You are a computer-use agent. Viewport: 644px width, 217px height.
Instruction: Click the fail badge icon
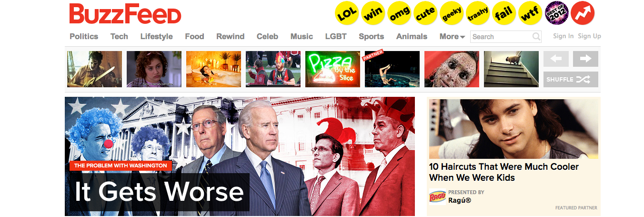tap(504, 13)
